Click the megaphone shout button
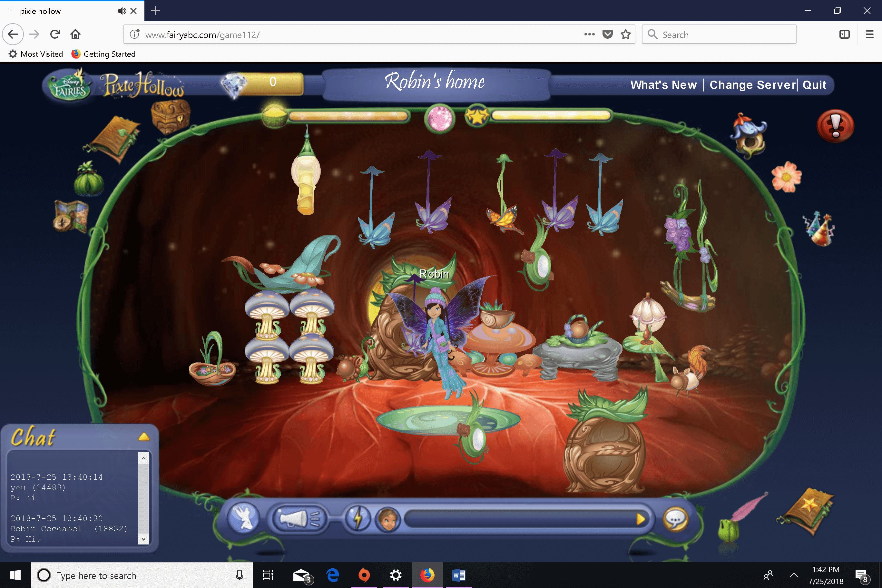 298,519
